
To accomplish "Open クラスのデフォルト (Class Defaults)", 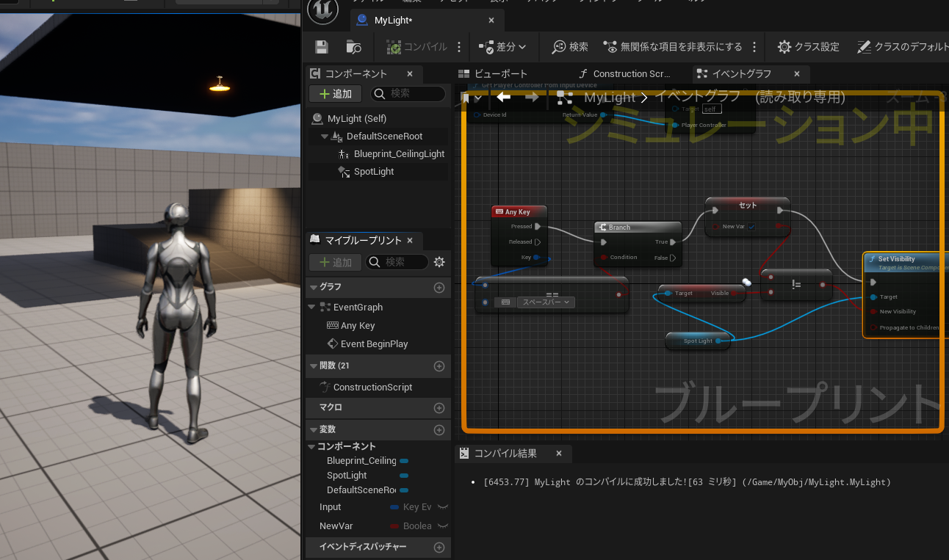I will point(903,47).
